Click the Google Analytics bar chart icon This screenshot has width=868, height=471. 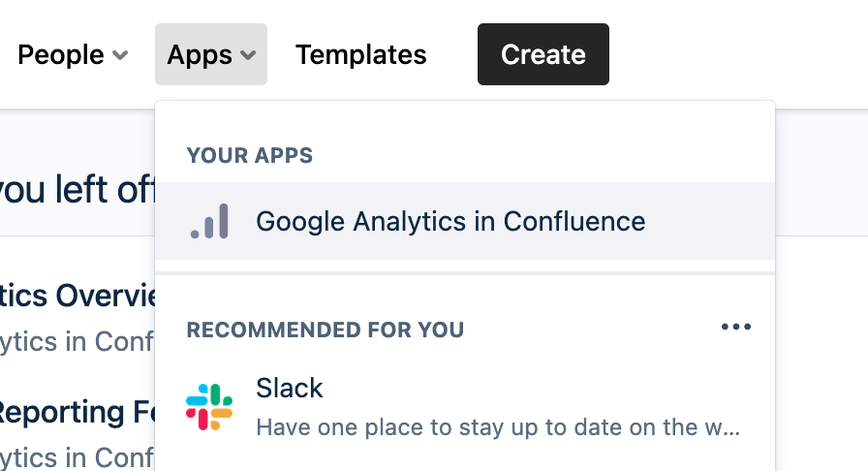[x=210, y=222]
